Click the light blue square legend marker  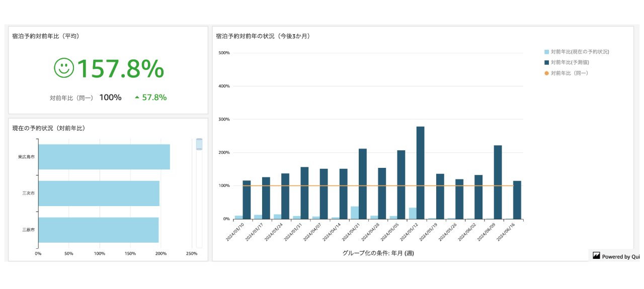click(x=546, y=52)
